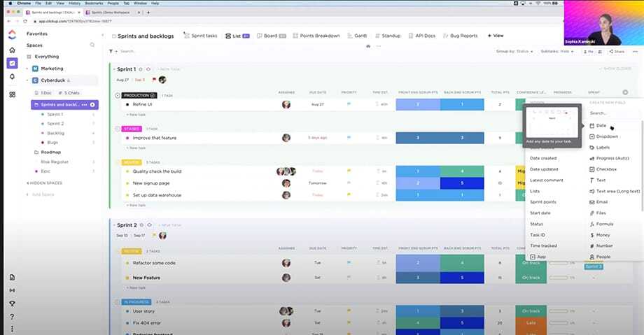
Task: Click priority flag for Quality check the build
Action: 349,171
